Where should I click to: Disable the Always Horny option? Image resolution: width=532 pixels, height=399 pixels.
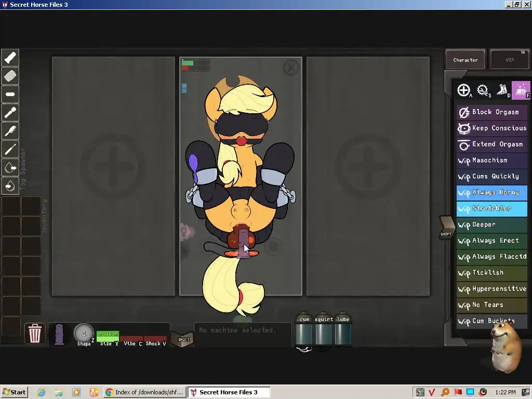click(x=491, y=192)
